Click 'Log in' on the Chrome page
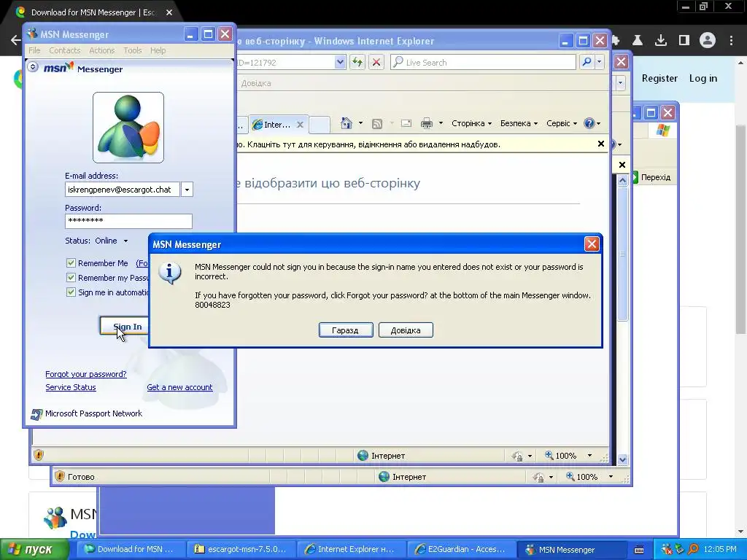The height and width of the screenshot is (560, 747). (703, 79)
